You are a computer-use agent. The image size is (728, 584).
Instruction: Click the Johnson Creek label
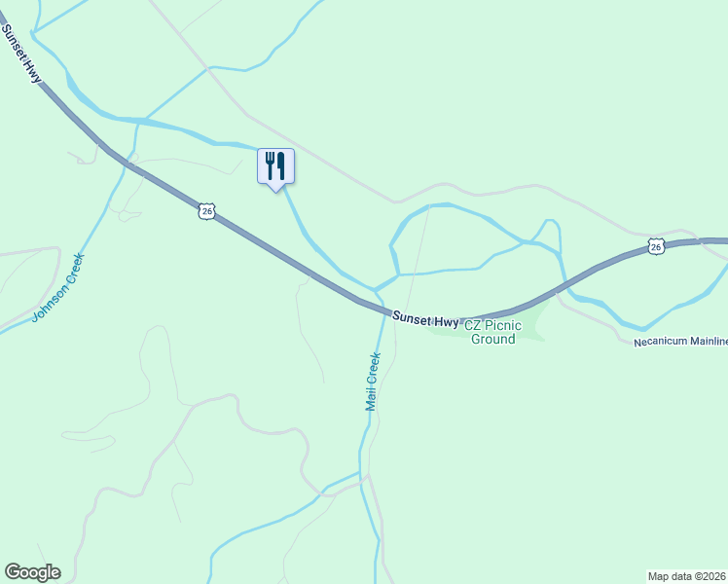click(58, 288)
